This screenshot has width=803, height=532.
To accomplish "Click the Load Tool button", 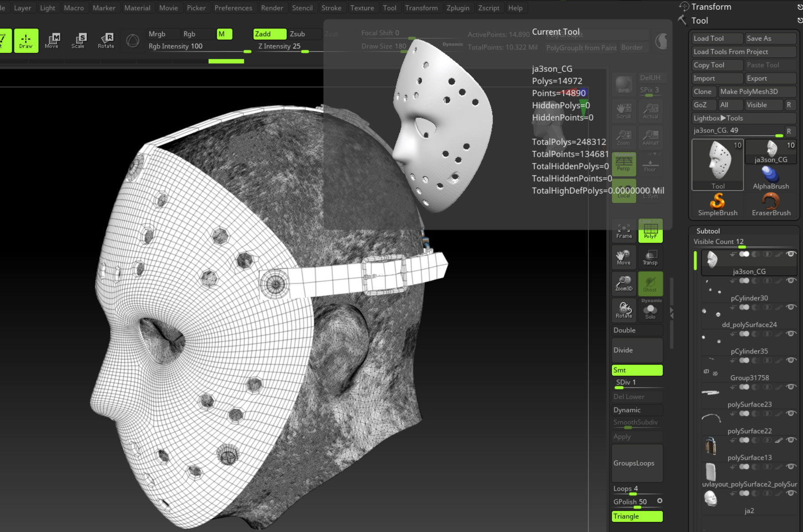I will tap(717, 39).
